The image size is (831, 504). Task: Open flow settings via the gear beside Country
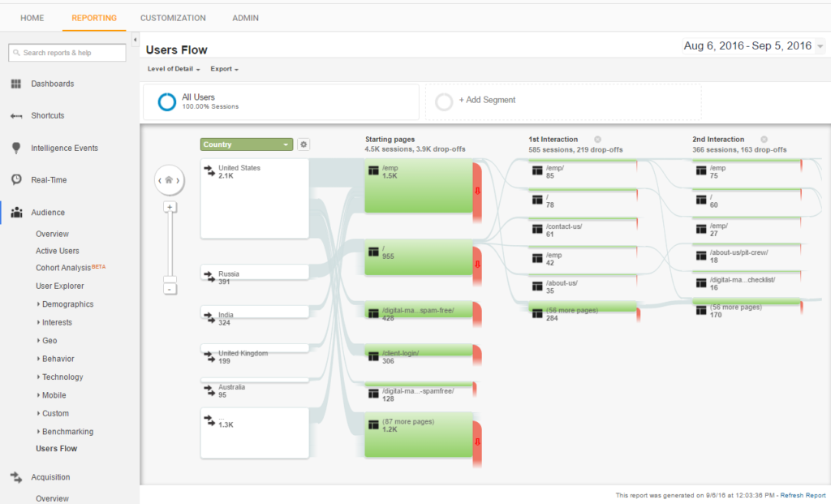(304, 144)
